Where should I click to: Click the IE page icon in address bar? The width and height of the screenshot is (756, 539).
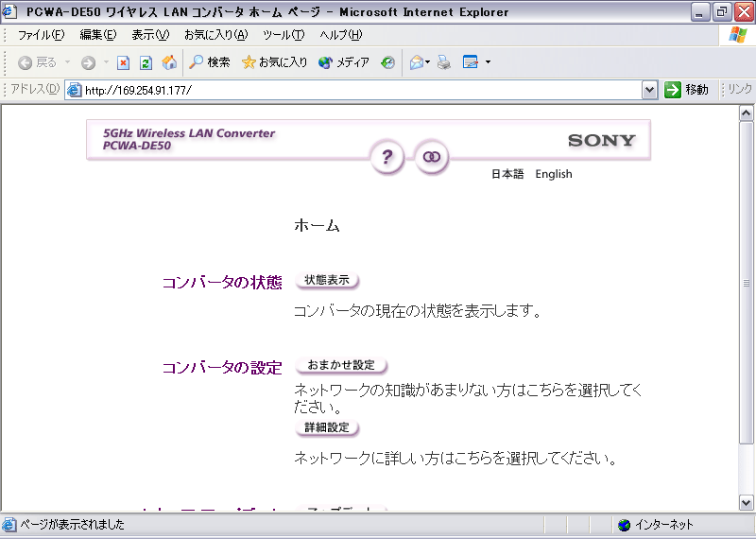click(x=75, y=90)
